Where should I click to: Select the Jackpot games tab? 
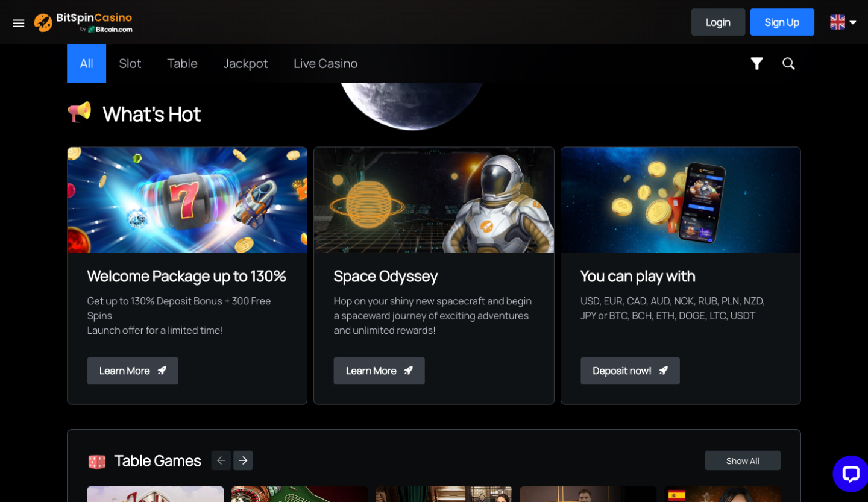point(245,63)
